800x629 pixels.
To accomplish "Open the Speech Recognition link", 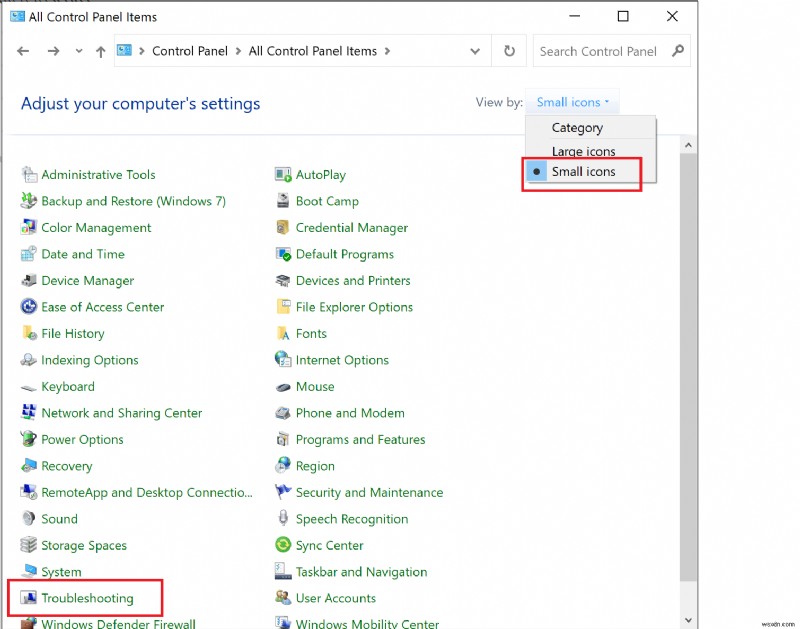I will [x=352, y=519].
